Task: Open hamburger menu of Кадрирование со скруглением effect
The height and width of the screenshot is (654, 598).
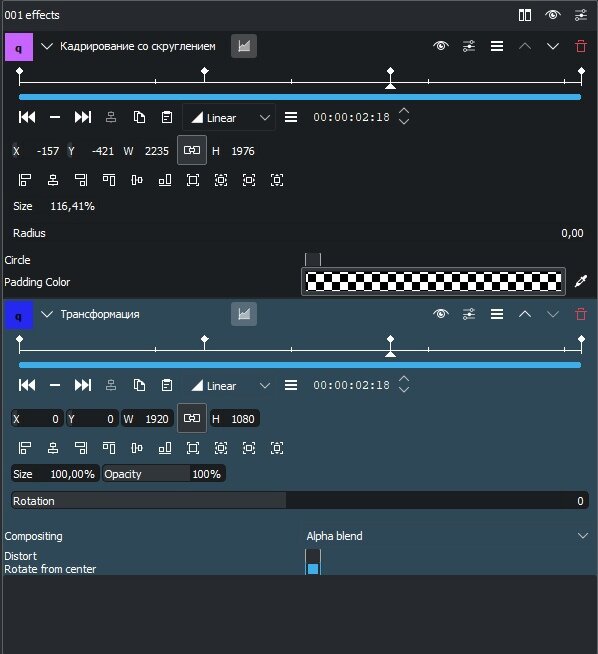Action: click(497, 46)
